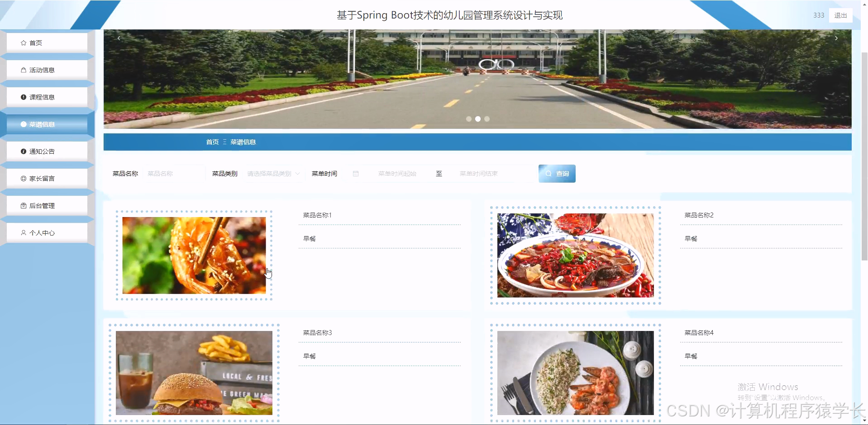Click the calendar icon in 菜单时间 field
Image resolution: width=868 pixels, height=425 pixels.
coord(356,174)
